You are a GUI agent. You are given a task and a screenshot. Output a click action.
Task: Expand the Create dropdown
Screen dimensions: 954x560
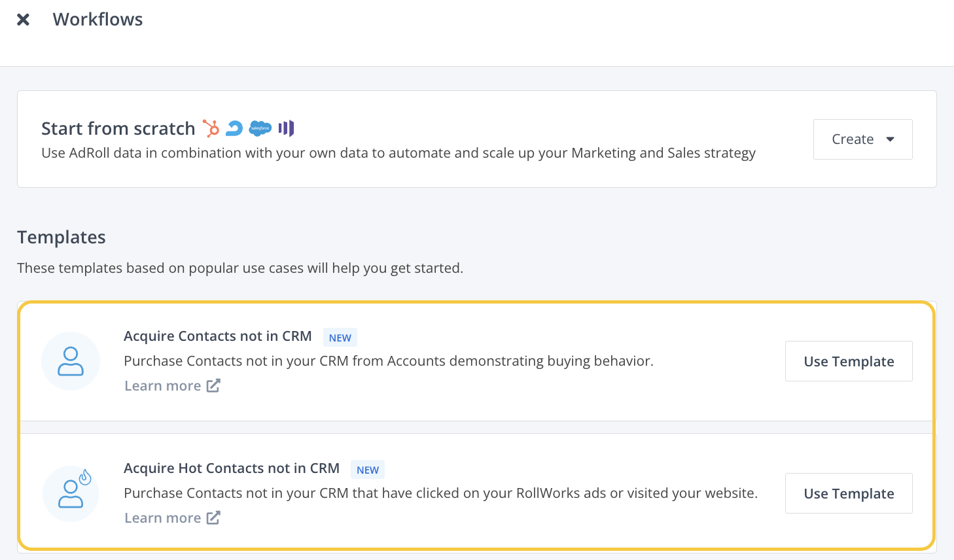point(862,139)
